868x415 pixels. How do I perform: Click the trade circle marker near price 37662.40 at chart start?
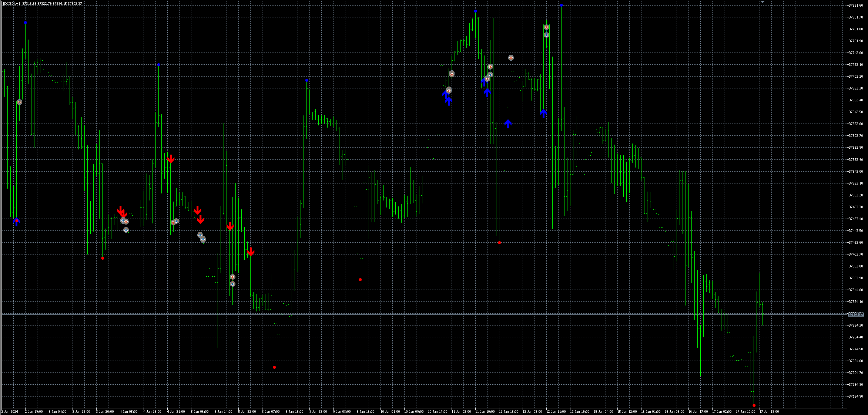pos(20,102)
